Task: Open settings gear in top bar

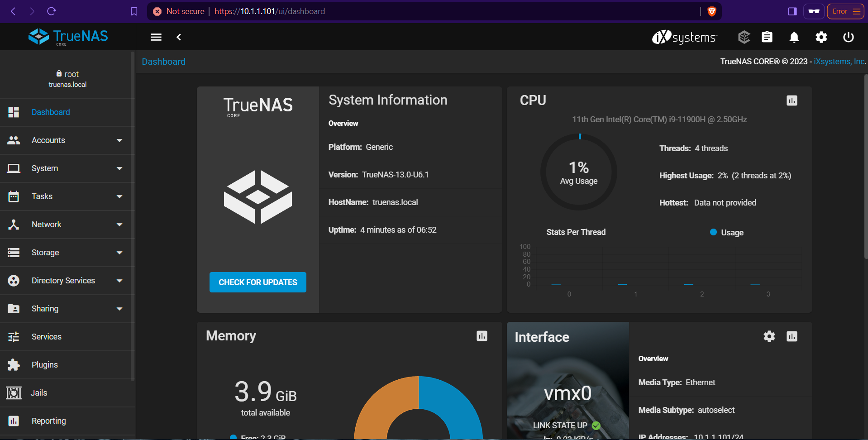Action: (821, 37)
